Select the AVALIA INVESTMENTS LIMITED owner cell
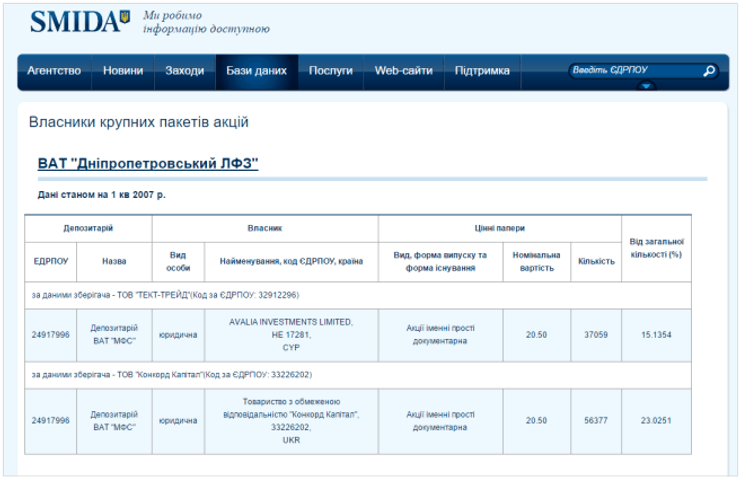This screenshot has width=740, height=478. pos(291,334)
